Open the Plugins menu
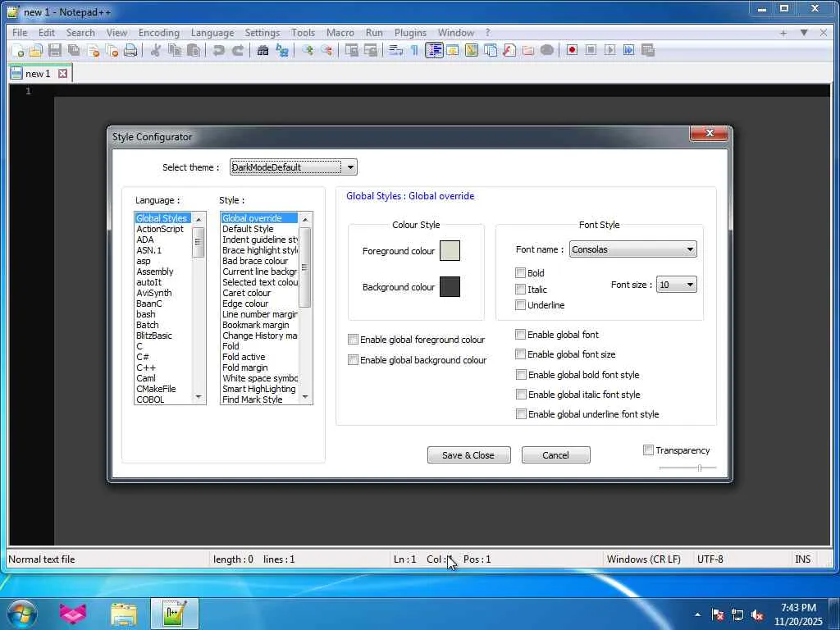 coord(410,33)
